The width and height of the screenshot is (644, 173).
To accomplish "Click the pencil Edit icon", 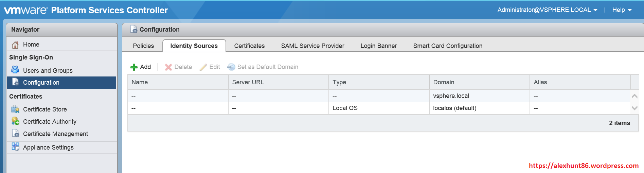I will click(x=203, y=67).
